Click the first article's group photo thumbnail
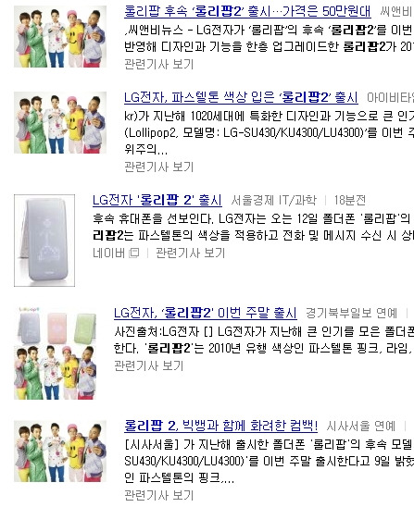The height and width of the screenshot is (532, 414). (x=60, y=37)
